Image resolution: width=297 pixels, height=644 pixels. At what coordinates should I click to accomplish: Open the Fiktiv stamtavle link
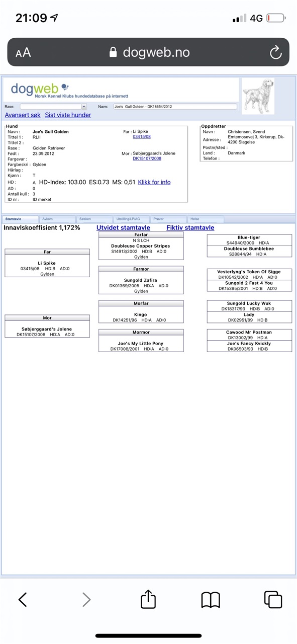(190, 228)
